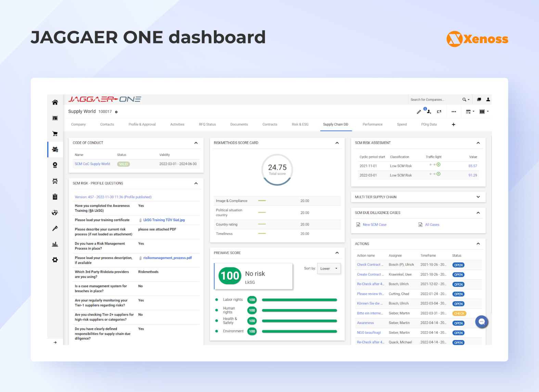
Task: Click the add user icon
Action: click(x=429, y=112)
